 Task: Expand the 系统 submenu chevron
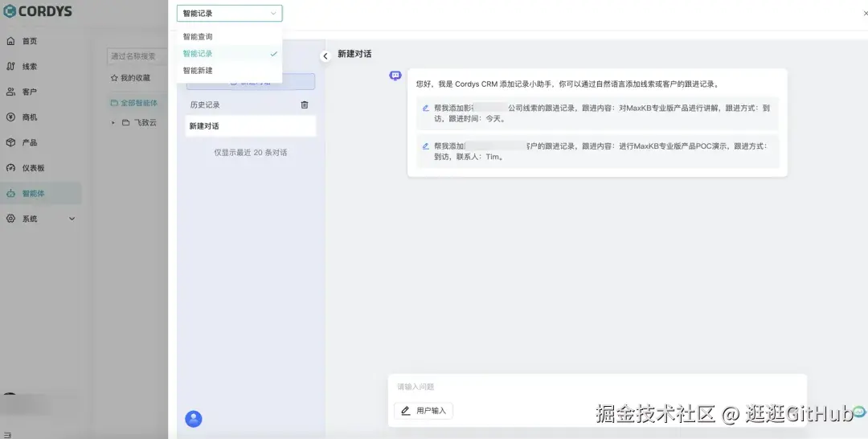[72, 219]
